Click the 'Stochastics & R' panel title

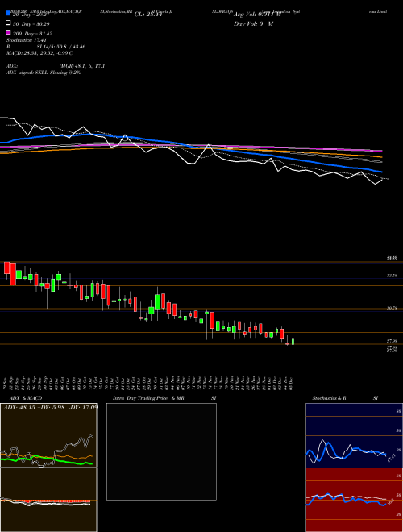coord(330,398)
